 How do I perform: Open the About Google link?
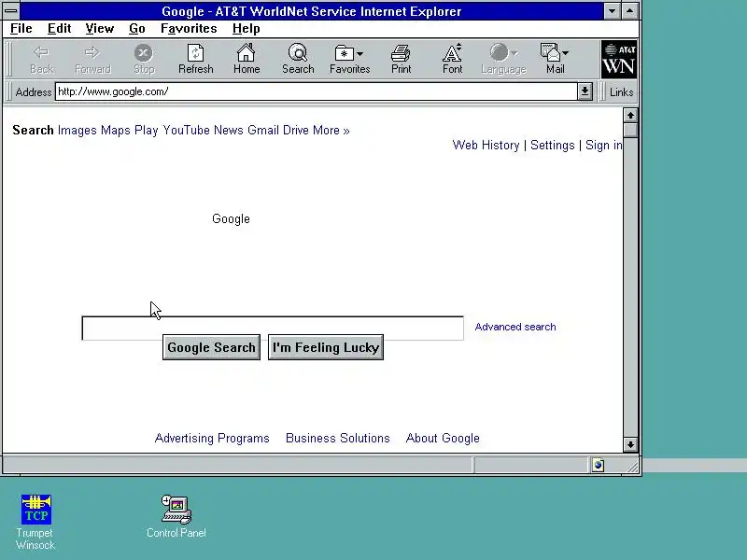(443, 438)
